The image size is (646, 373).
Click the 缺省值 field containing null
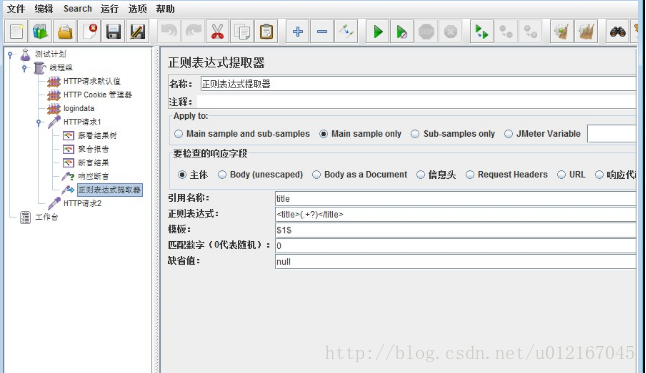coord(455,262)
